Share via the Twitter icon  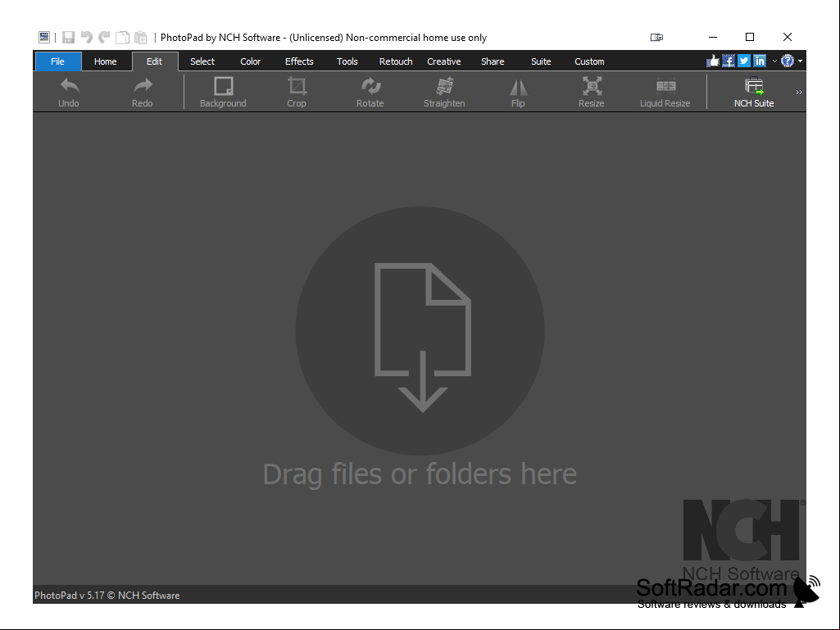click(743, 61)
